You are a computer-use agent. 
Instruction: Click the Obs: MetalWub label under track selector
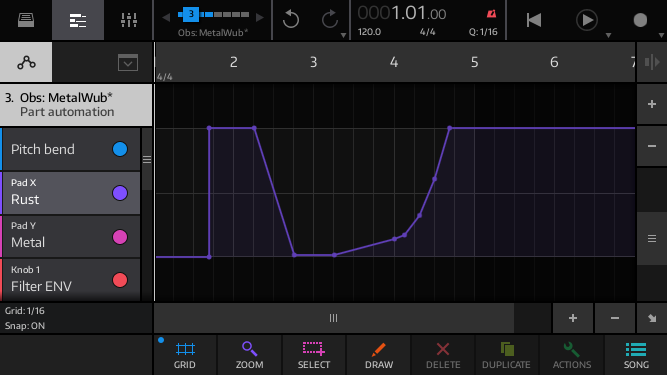[x=213, y=33]
